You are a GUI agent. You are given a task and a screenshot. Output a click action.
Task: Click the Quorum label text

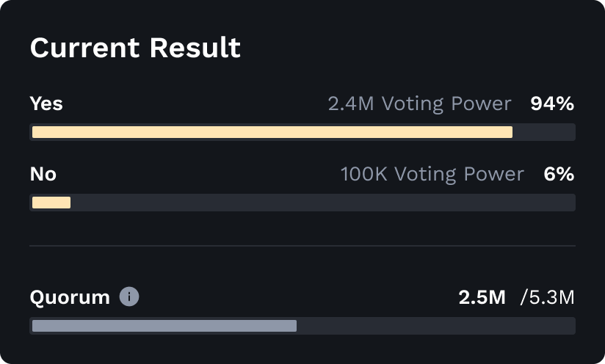coord(70,297)
